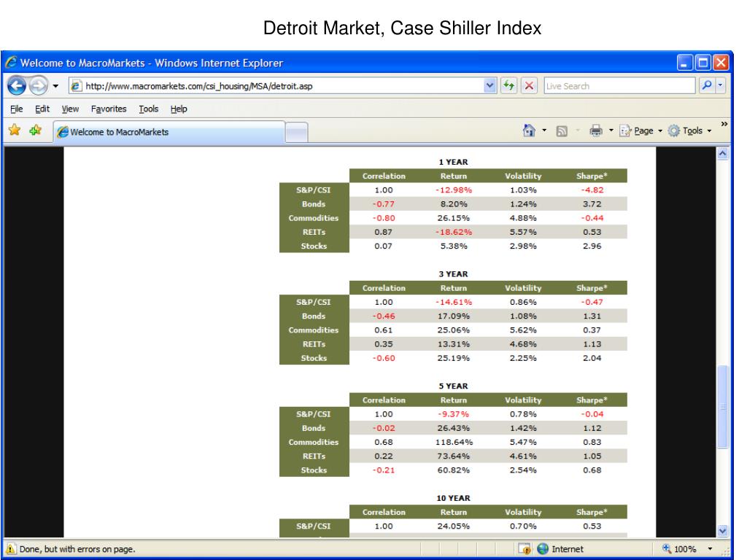Open recent pages dropdown beside Forward button
Viewport: 747px width, 560px height.
click(55, 86)
